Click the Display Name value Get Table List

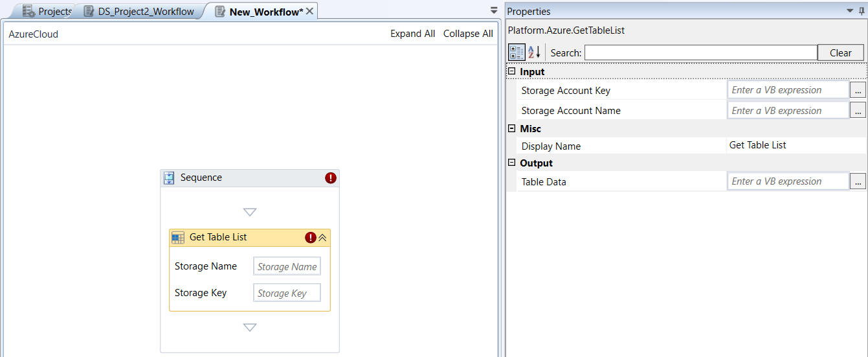[x=757, y=145]
